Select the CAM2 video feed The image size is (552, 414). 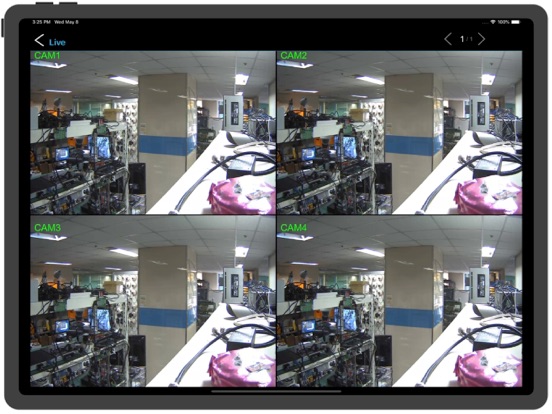coord(400,133)
